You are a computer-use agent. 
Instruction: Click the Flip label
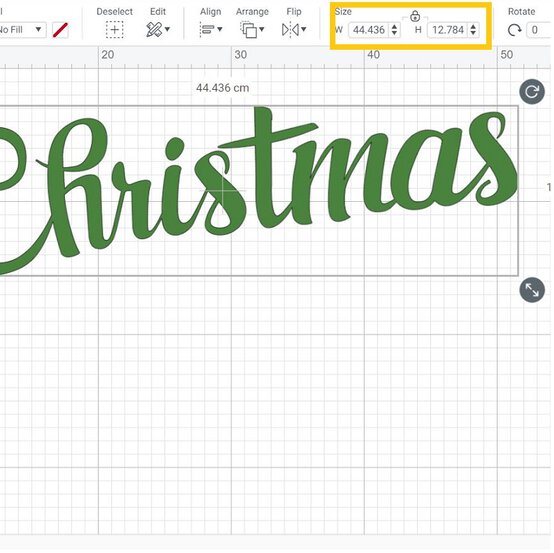click(x=294, y=12)
